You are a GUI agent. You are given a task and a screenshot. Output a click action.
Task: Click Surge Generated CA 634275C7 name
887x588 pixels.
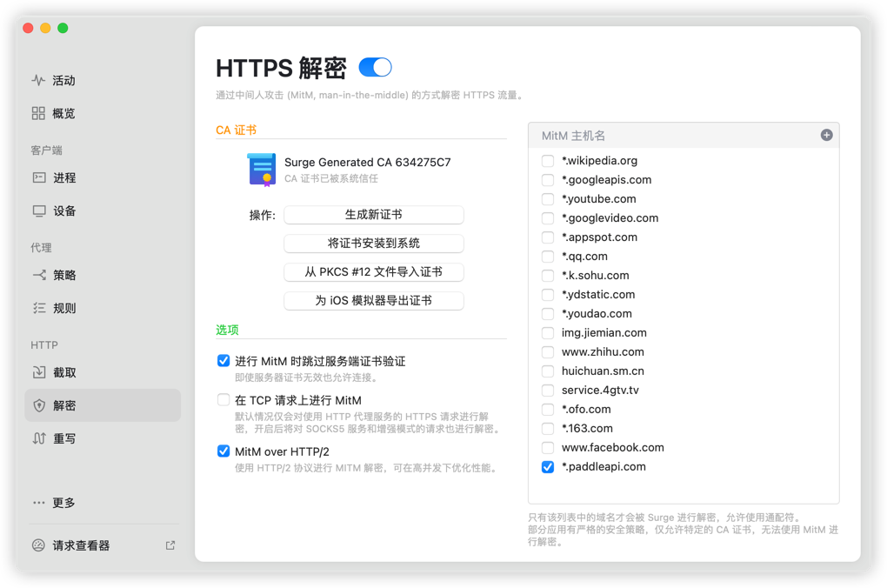click(x=368, y=163)
